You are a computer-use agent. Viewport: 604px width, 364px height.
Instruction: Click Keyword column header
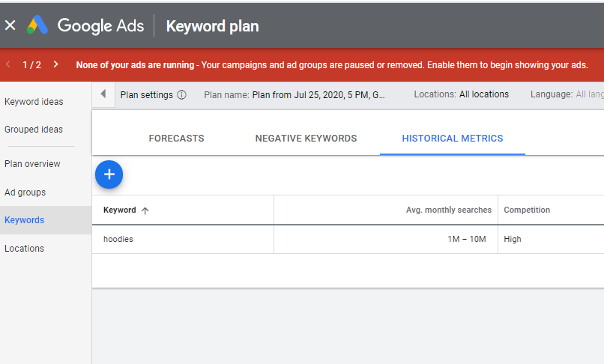pos(119,210)
